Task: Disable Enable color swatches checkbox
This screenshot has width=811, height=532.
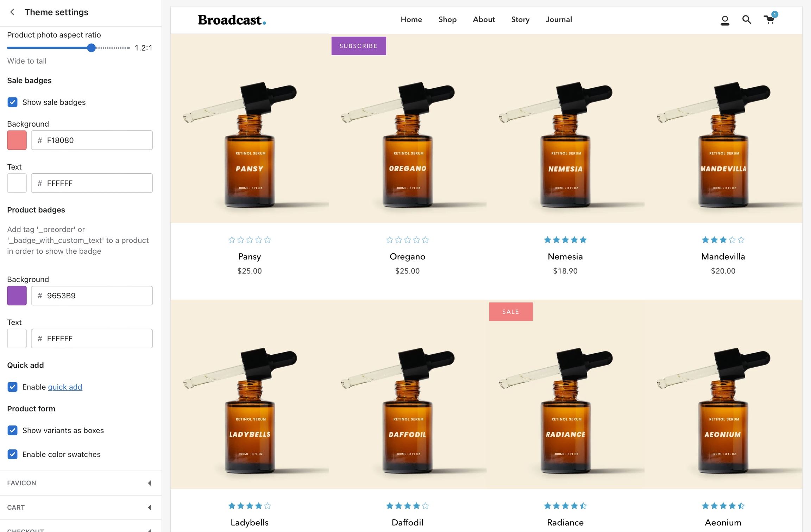Action: coord(13,454)
